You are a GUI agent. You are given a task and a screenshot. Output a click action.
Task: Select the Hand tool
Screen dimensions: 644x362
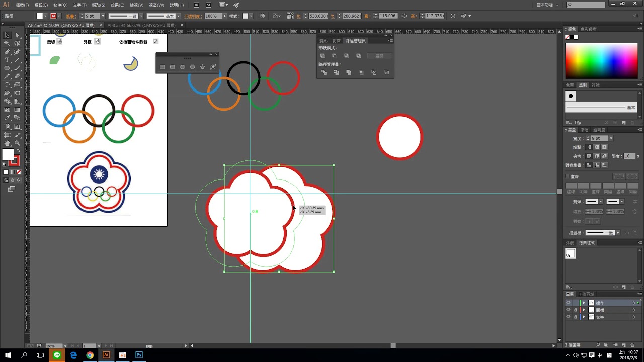click(x=7, y=143)
